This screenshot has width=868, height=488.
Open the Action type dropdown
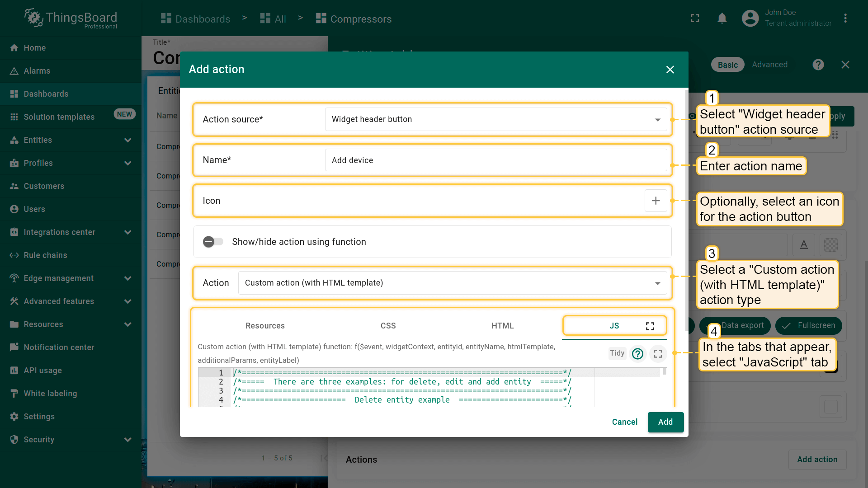452,283
